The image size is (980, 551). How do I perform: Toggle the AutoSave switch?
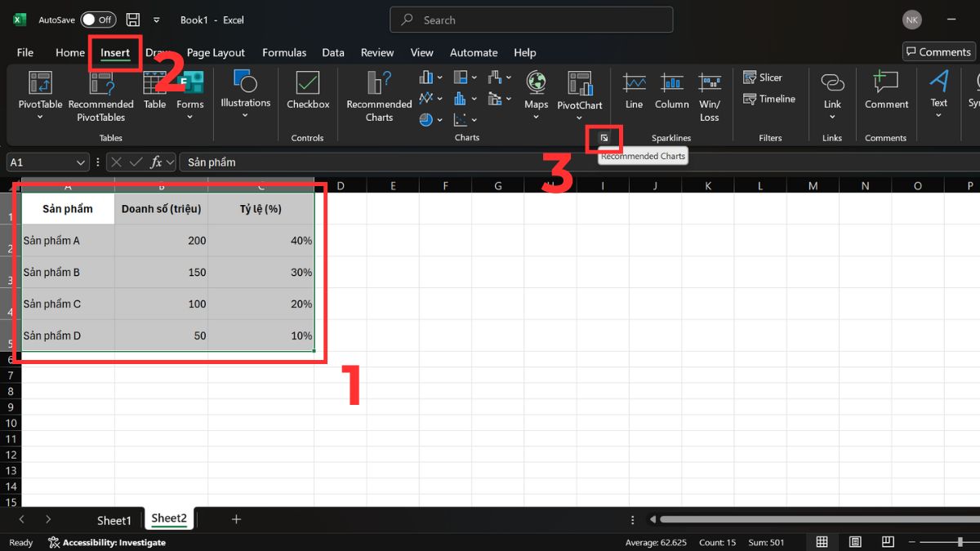point(98,20)
